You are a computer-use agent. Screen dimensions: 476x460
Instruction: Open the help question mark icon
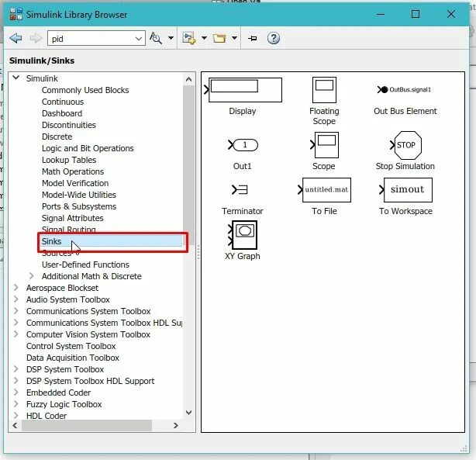[x=273, y=38]
